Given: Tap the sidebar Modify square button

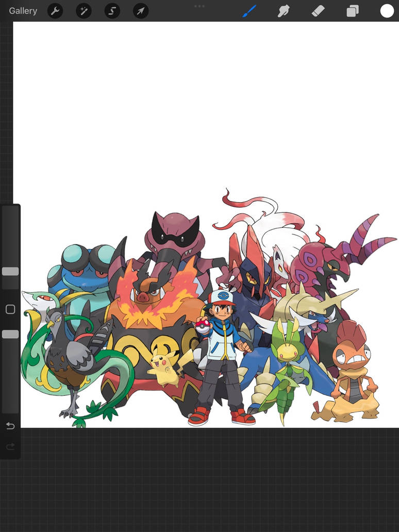Looking at the screenshot, I should [x=10, y=309].
